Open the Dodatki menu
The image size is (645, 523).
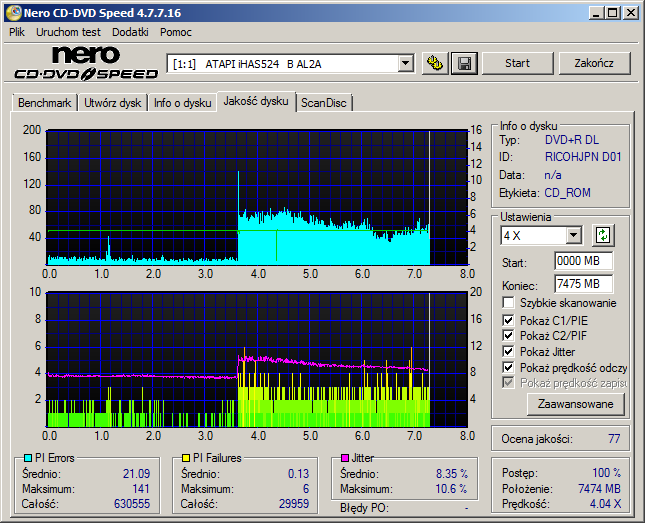tap(130, 32)
